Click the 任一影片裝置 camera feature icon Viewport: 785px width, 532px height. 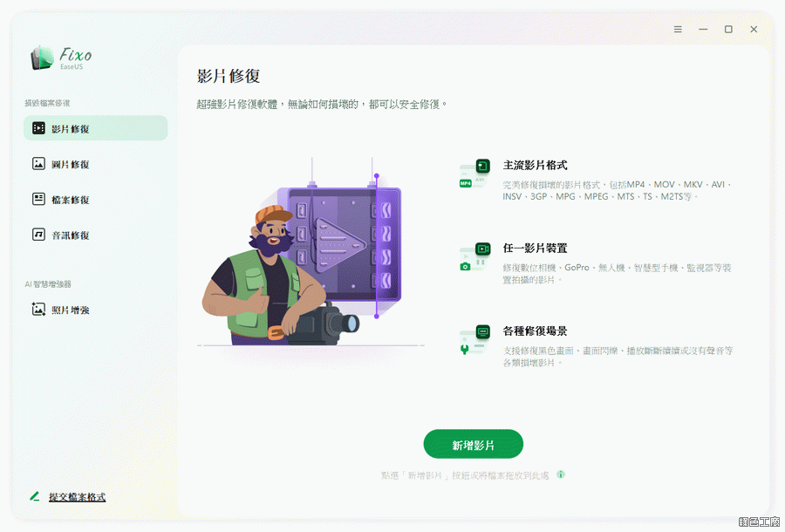(x=474, y=256)
